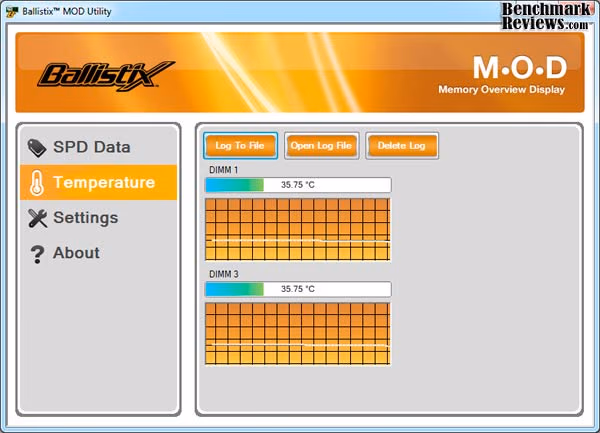Click the Open Log File button
The height and width of the screenshot is (433, 600).
pyautogui.click(x=321, y=146)
